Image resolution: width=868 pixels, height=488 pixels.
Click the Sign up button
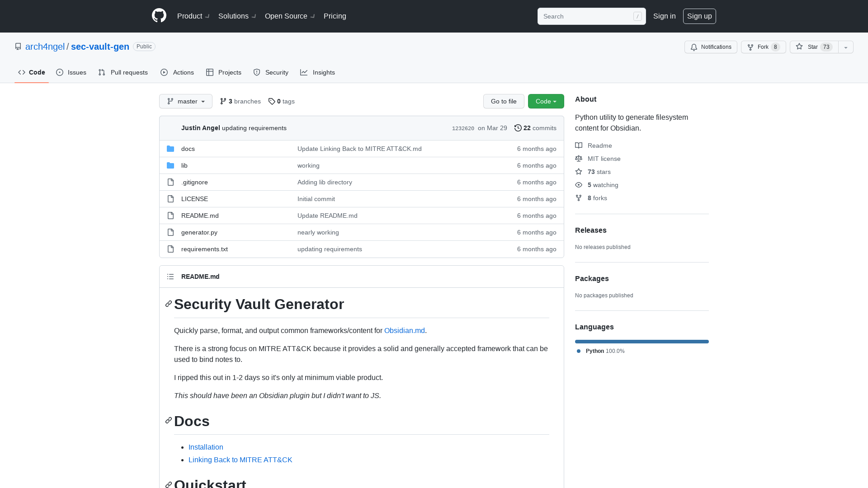click(x=699, y=16)
